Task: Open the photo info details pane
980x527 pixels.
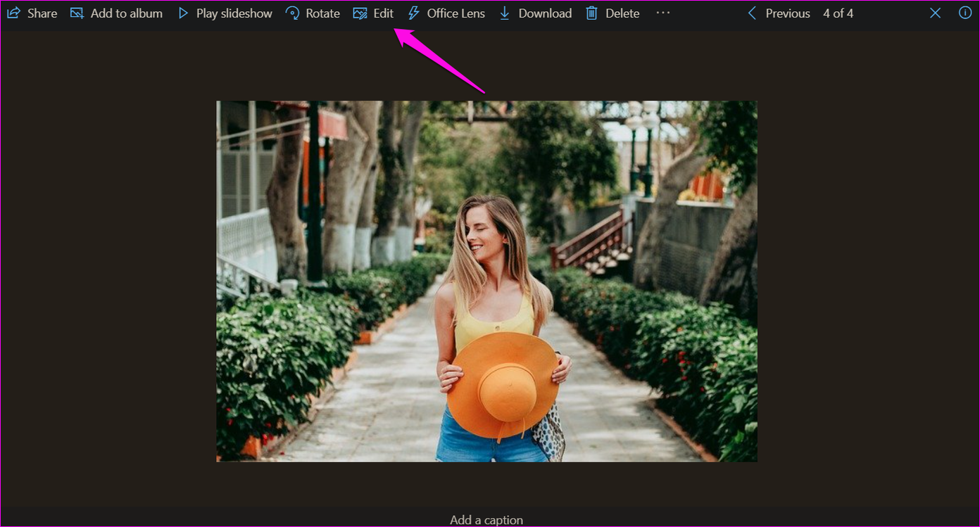Action: pos(965,13)
